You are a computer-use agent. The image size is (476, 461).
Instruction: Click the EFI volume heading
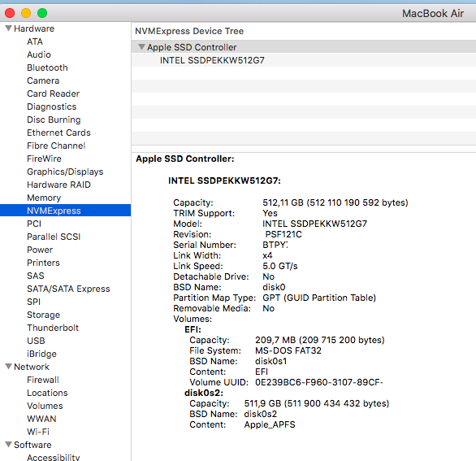[193, 330]
